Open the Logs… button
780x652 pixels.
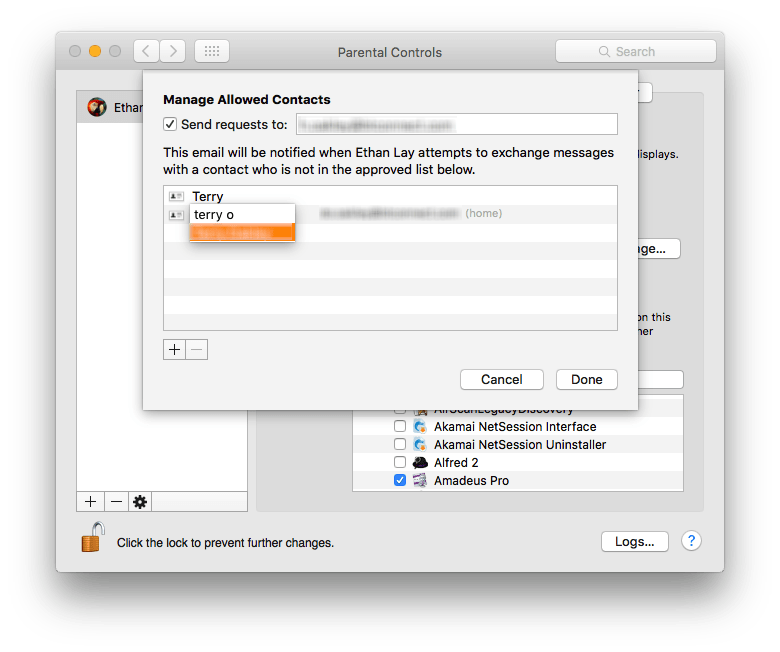(x=634, y=541)
